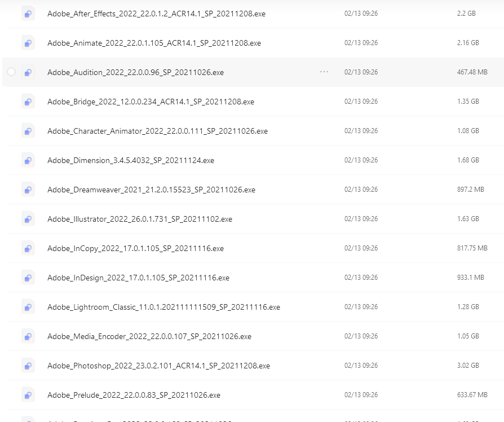The width and height of the screenshot is (504, 422).
Task: Click the Prelude 2022 file icon
Action: click(x=28, y=395)
